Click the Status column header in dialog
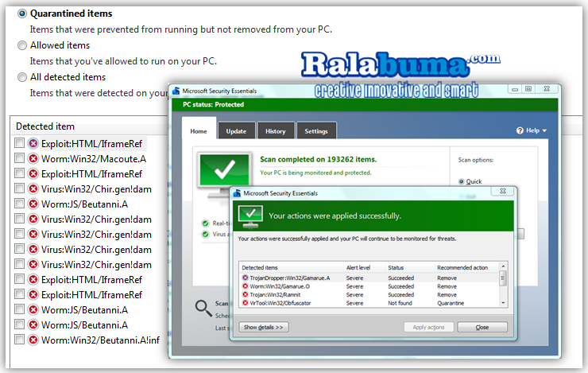The image size is (588, 373). 409,267
